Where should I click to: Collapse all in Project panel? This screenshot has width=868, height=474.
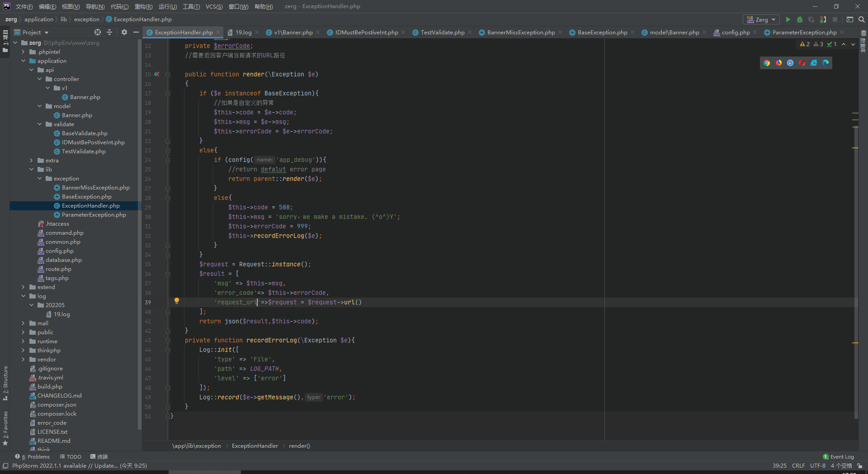tap(109, 32)
